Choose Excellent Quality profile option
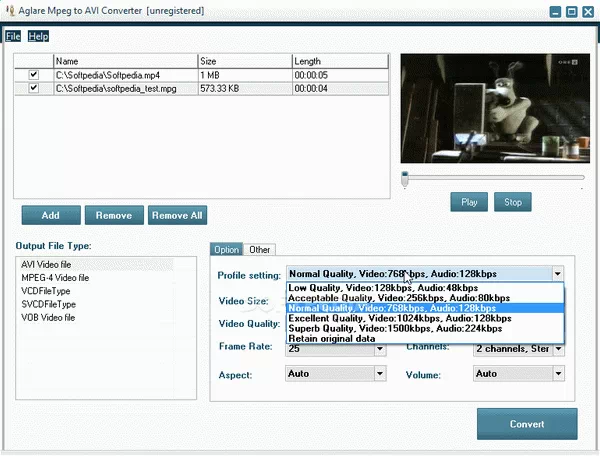The height and width of the screenshot is (456, 600). coord(425,318)
